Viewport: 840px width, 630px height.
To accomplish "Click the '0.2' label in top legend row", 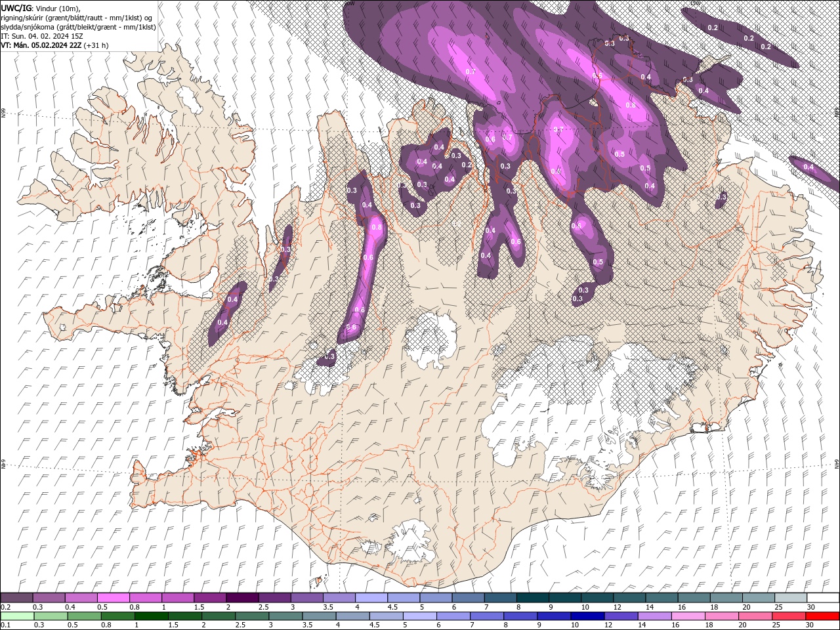I will click(5, 607).
